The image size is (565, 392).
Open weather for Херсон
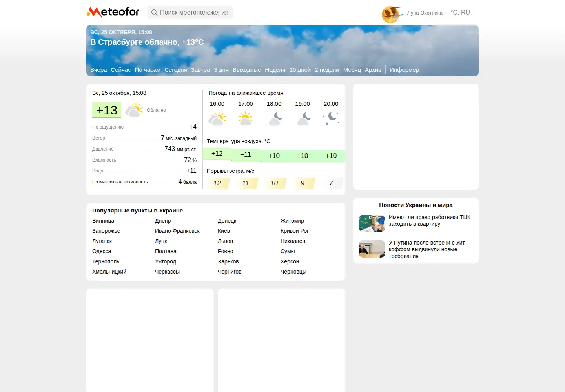click(290, 261)
